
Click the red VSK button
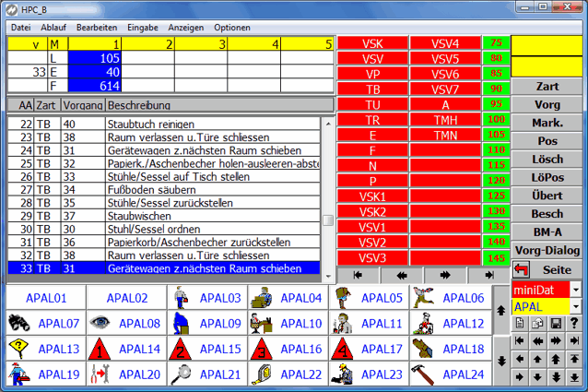coord(372,43)
